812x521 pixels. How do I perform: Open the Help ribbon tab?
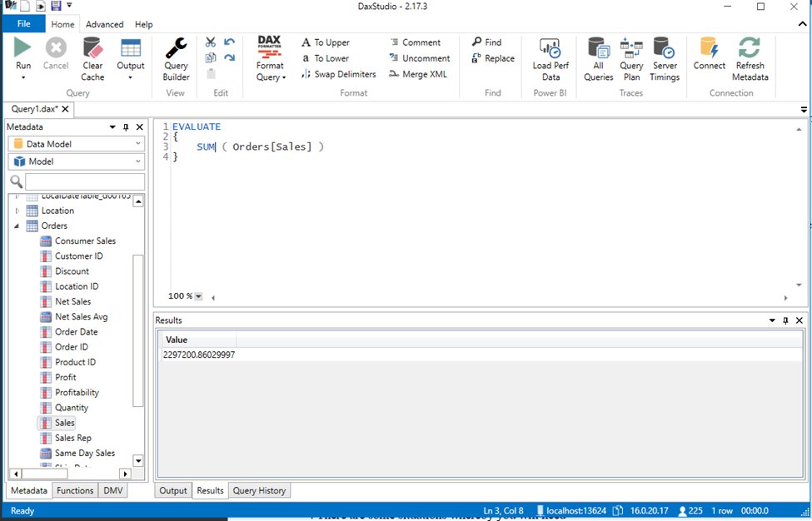[x=143, y=24]
